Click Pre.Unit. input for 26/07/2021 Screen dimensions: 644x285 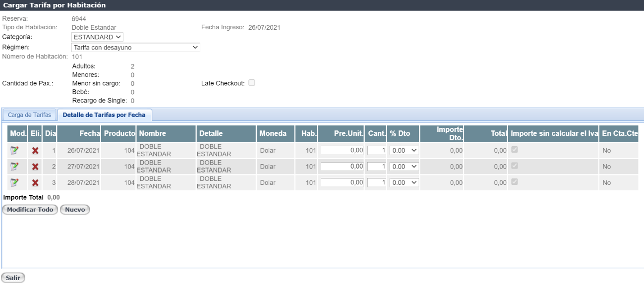coord(343,151)
